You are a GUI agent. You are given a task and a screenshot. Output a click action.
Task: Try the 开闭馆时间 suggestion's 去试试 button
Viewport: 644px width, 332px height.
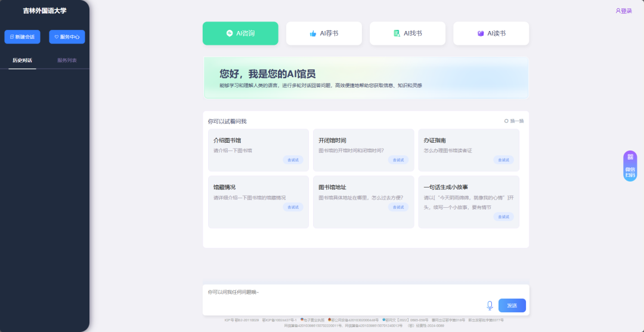point(398,160)
